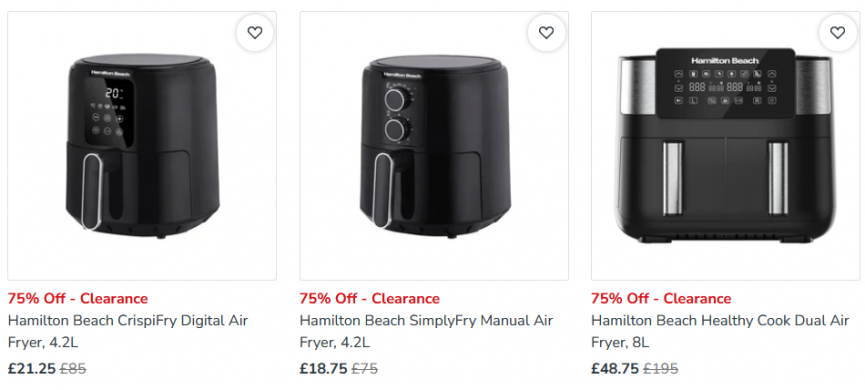Image resolution: width=865 pixels, height=390 pixels.
Task: Open the Hamilton Beach SimplyFry Manual title link
Action: coord(426,331)
